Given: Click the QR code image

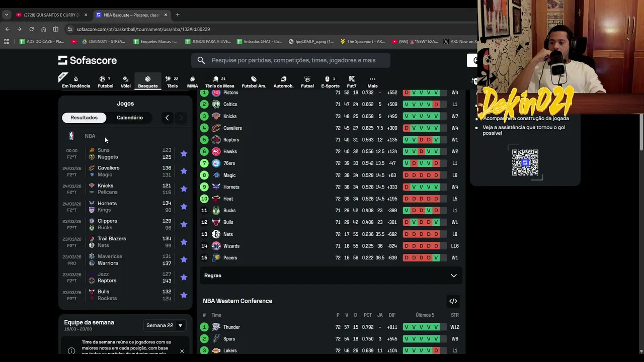Looking at the screenshot, I should click(525, 162).
